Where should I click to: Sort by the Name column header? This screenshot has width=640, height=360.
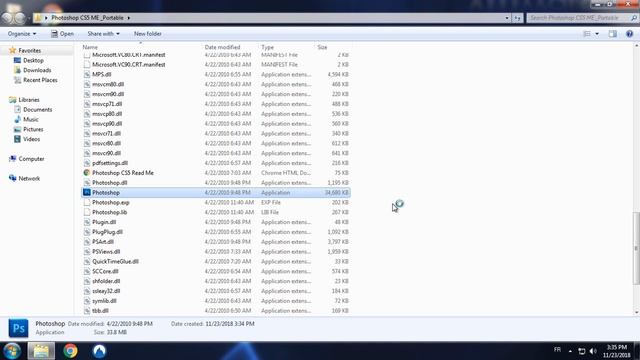[90, 47]
